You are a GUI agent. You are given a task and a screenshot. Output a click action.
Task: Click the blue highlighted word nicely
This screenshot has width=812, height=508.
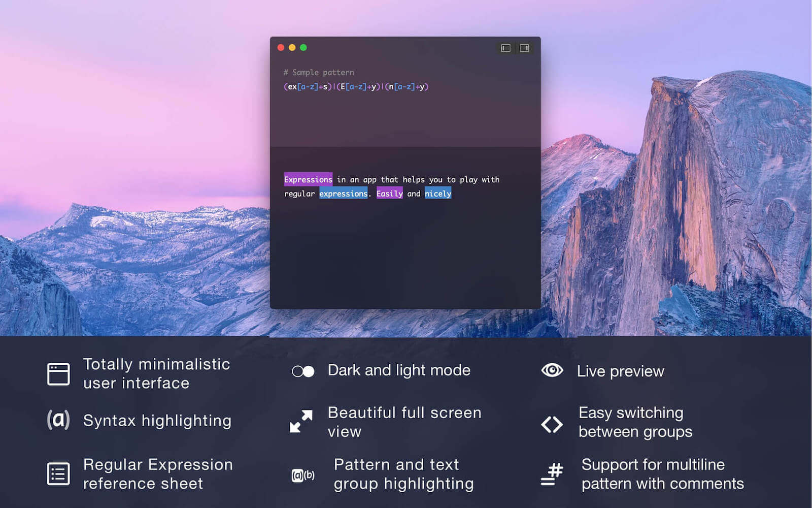438,194
